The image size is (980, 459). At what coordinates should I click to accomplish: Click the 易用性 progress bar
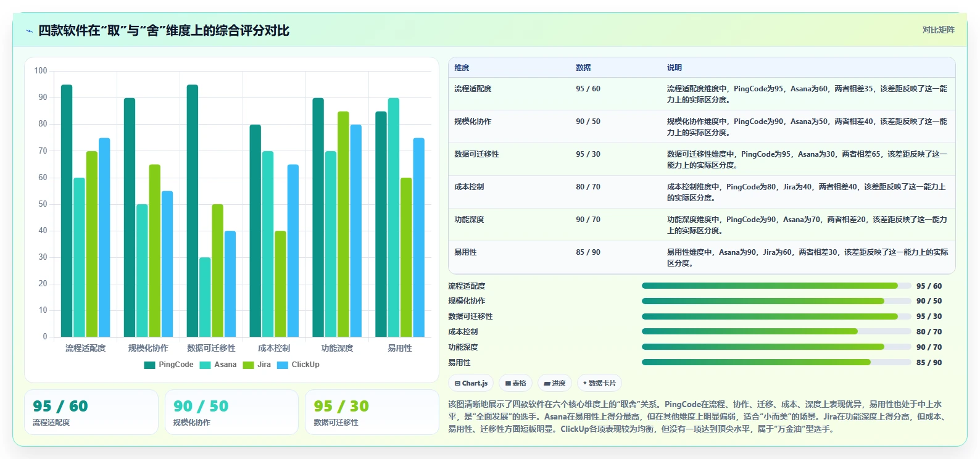[x=776, y=362]
